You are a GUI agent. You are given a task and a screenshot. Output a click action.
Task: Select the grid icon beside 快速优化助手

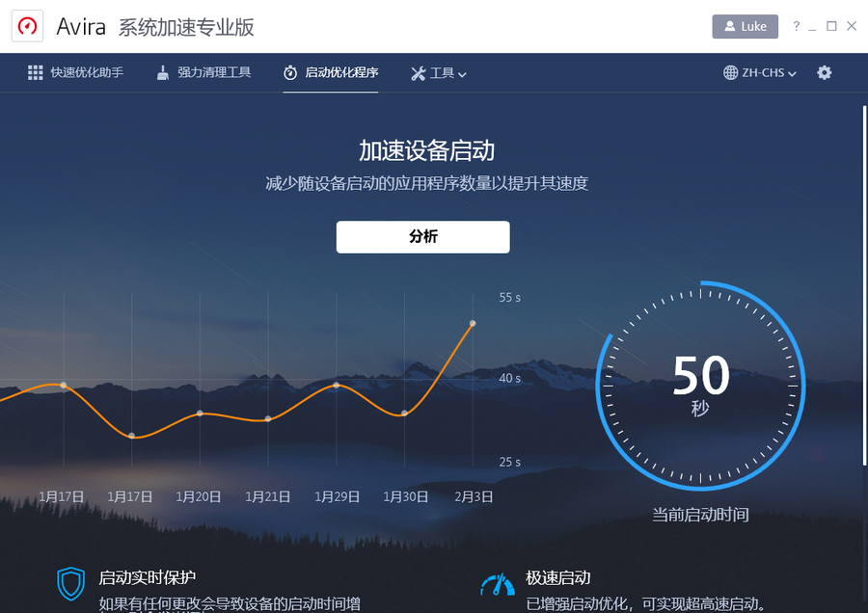point(36,72)
